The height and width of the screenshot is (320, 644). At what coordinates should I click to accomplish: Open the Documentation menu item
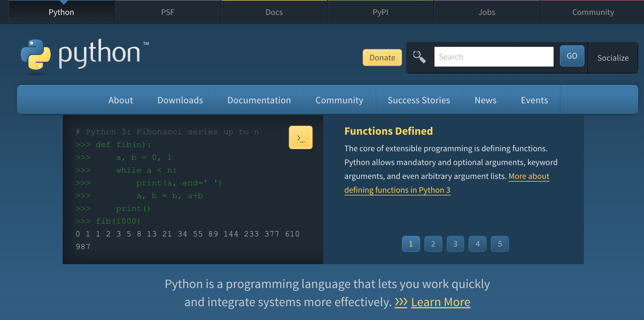(x=259, y=100)
